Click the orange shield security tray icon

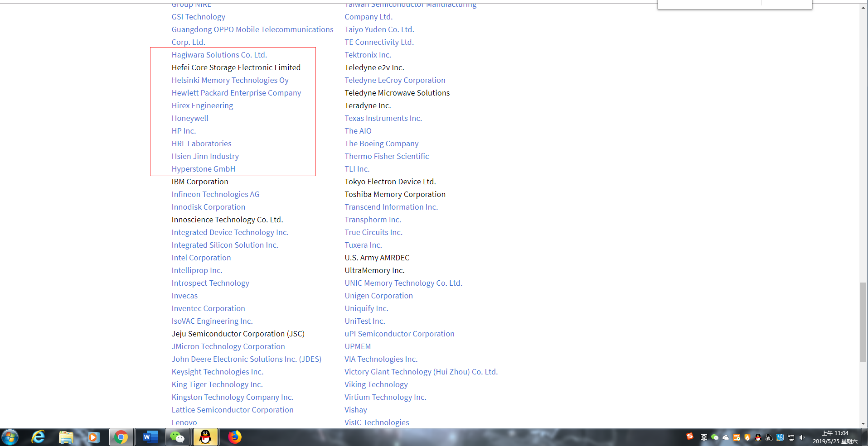[x=747, y=437]
